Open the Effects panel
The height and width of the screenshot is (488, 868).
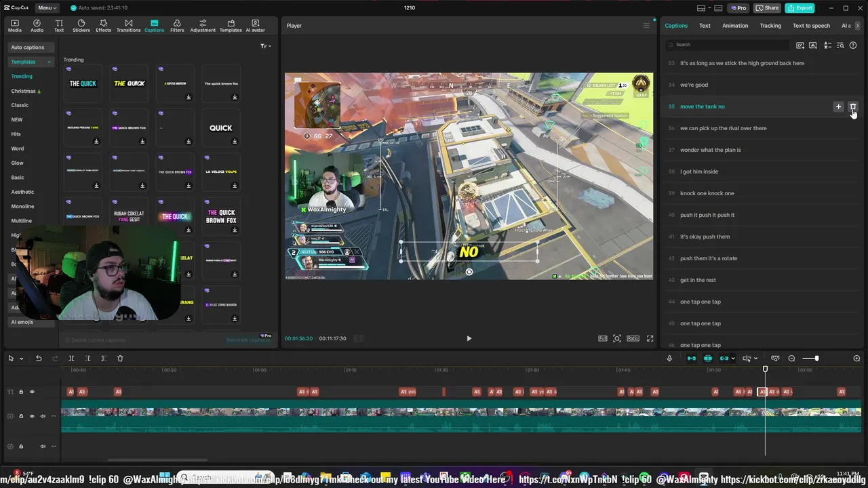pos(103,26)
